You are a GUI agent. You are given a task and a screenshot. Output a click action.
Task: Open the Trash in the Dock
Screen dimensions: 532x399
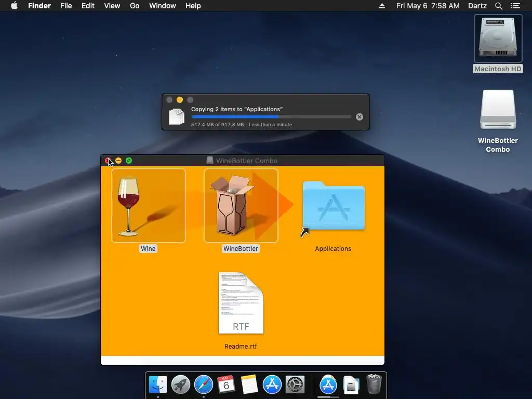pyautogui.click(x=374, y=384)
